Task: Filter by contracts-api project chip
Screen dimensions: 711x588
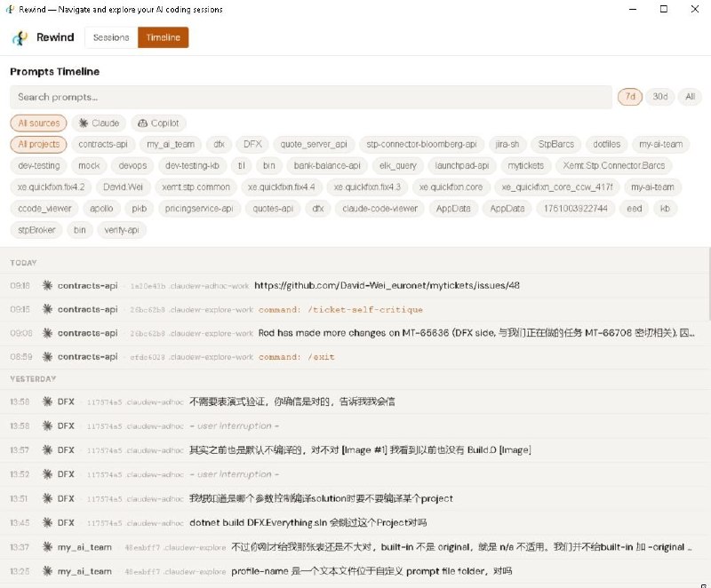Action: tap(103, 145)
